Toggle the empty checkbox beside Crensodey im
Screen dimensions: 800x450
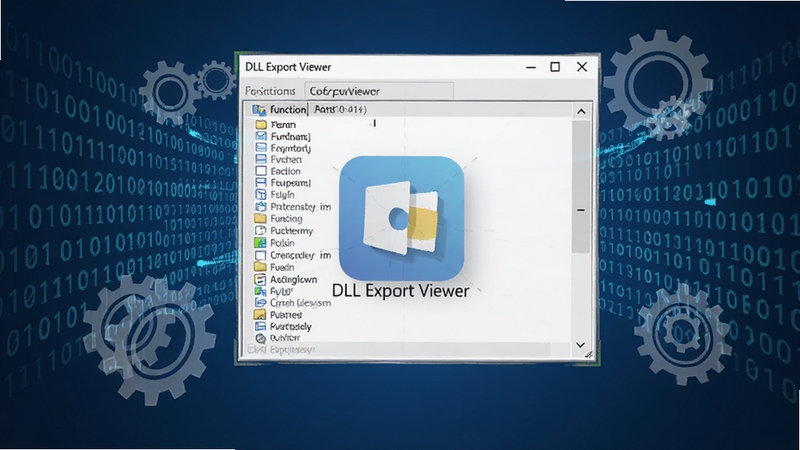tap(260, 255)
